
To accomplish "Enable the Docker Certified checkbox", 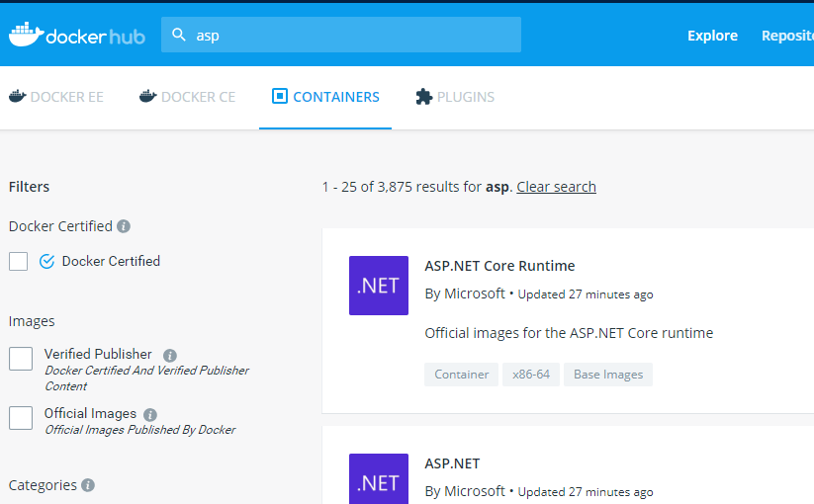I will (x=18, y=261).
